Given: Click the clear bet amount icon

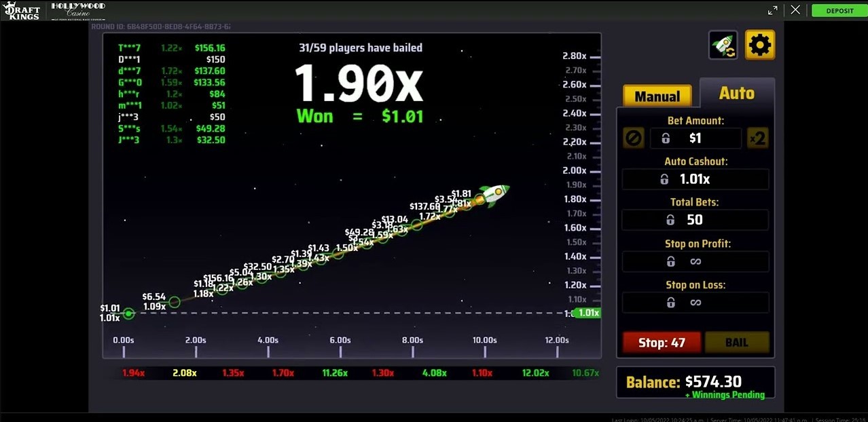Looking at the screenshot, I should [633, 138].
